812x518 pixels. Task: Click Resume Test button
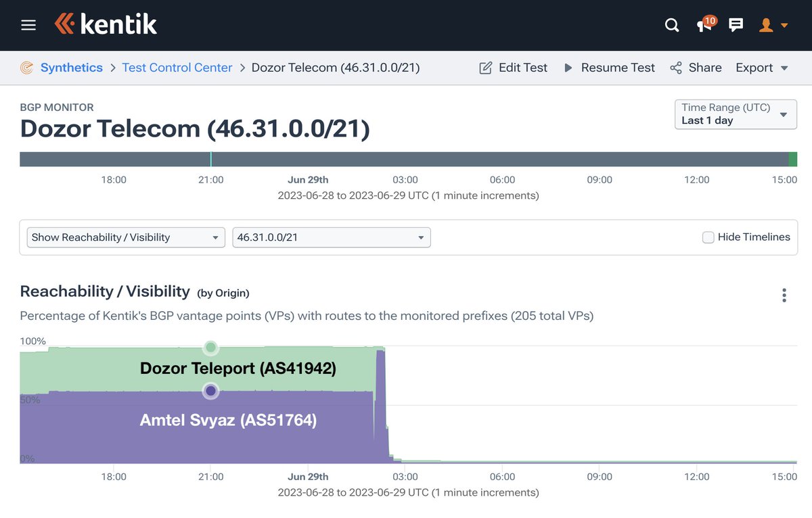pos(609,68)
